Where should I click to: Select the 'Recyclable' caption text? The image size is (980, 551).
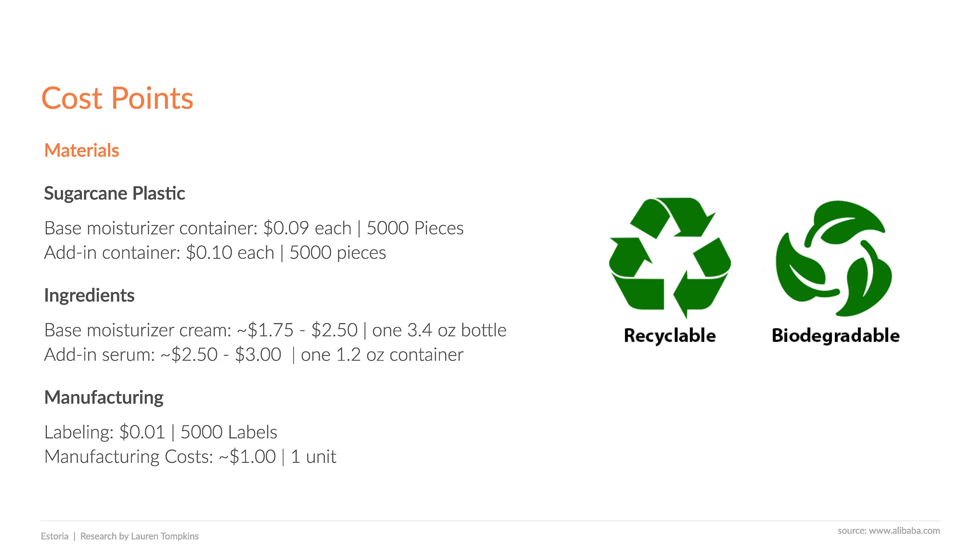[670, 335]
